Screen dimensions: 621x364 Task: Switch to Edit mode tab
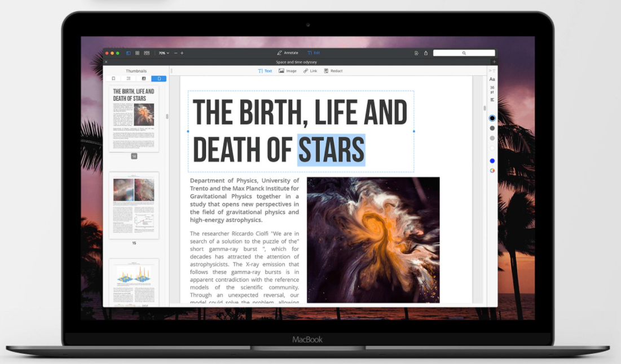point(314,53)
